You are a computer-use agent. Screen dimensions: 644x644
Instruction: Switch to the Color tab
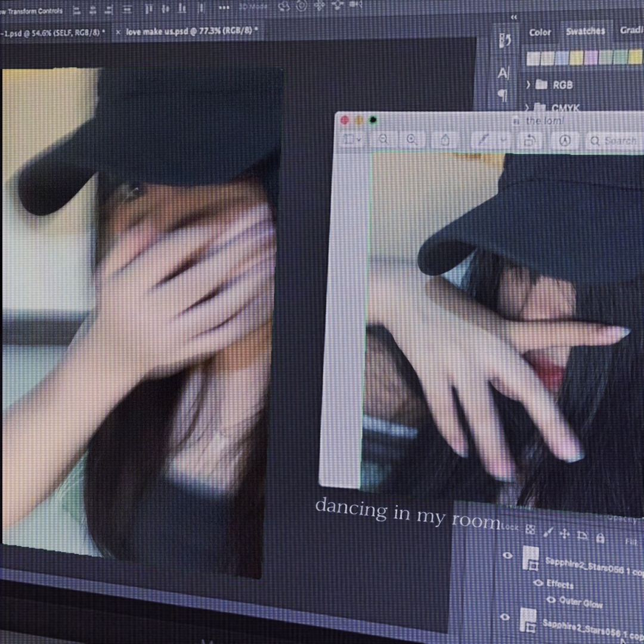(540, 32)
